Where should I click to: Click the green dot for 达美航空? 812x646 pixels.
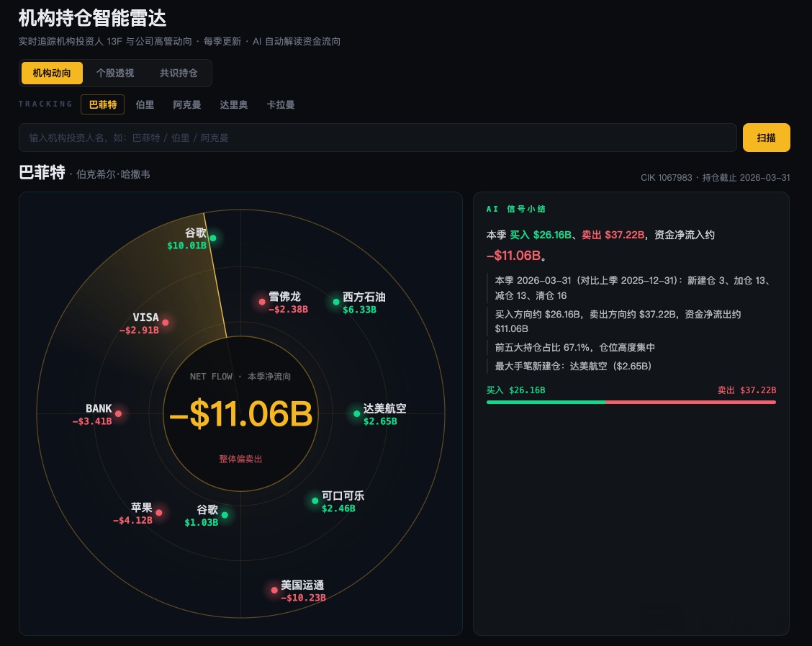(x=356, y=414)
